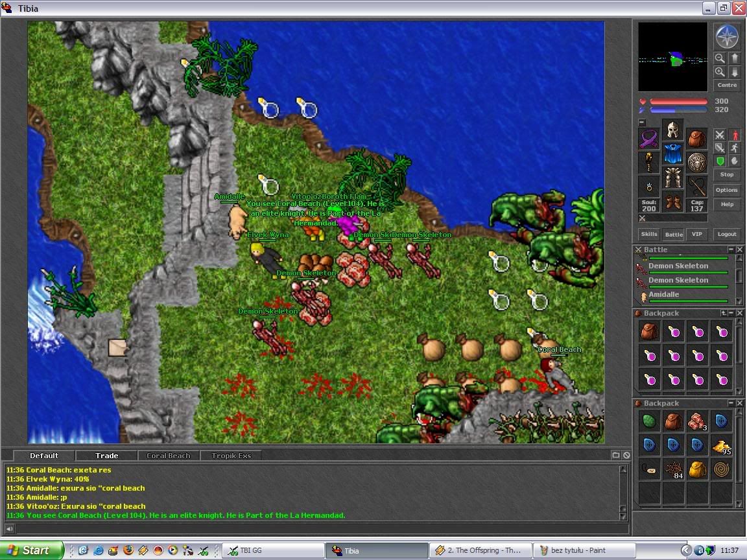
Task: Select the leather boots slot
Action: point(672,202)
